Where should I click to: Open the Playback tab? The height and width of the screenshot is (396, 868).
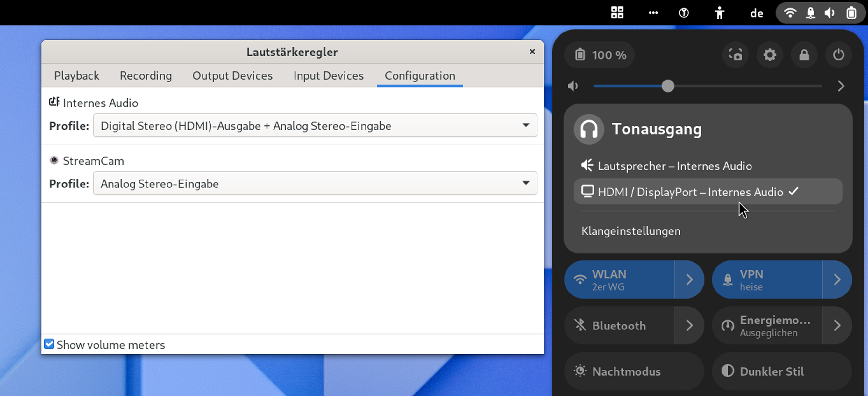coord(76,76)
